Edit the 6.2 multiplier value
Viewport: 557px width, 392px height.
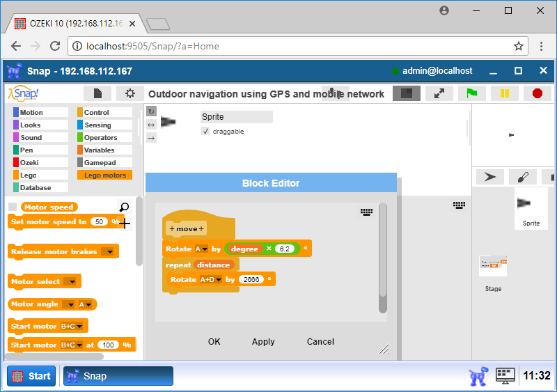[x=285, y=249]
